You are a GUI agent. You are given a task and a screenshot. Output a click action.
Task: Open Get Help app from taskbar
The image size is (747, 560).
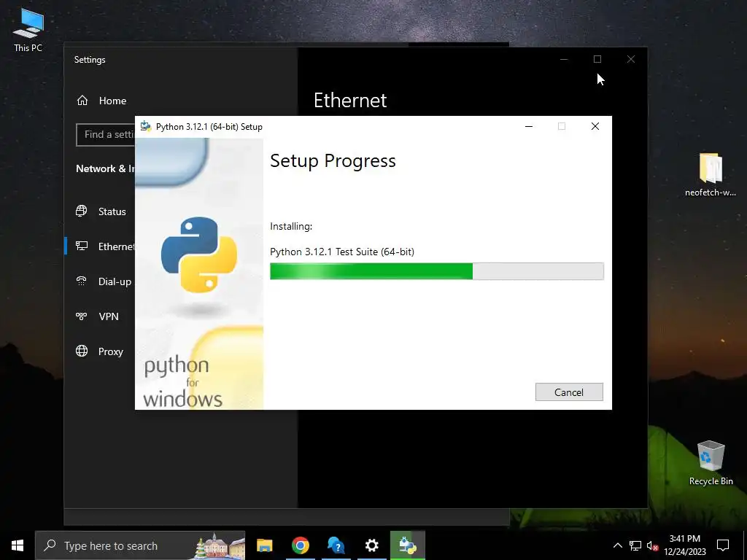336,545
